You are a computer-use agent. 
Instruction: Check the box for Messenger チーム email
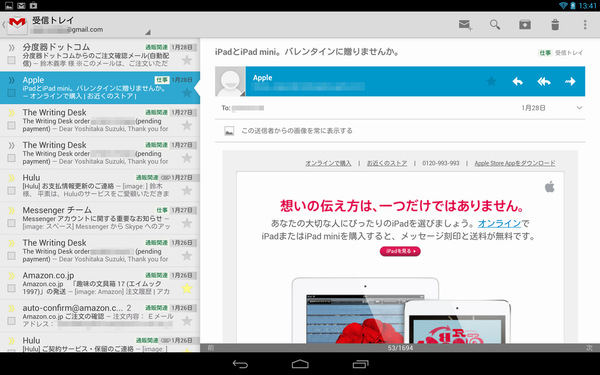coord(11,223)
